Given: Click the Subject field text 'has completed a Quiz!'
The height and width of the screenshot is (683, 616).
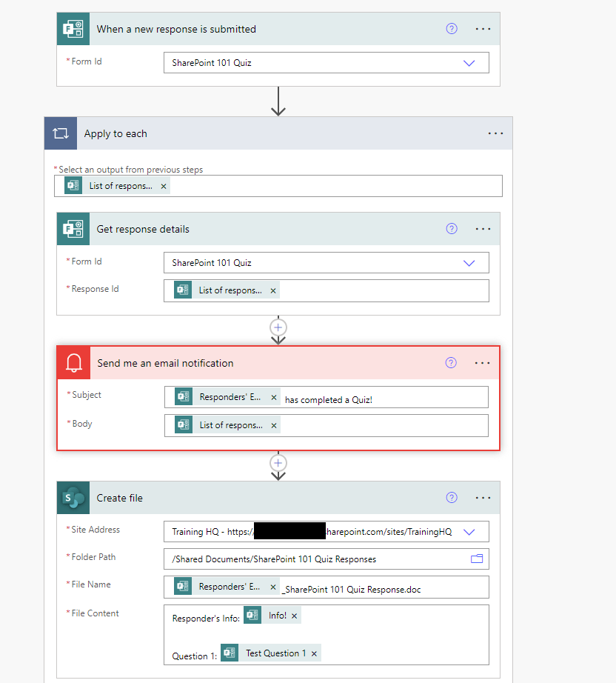Looking at the screenshot, I should click(x=328, y=400).
